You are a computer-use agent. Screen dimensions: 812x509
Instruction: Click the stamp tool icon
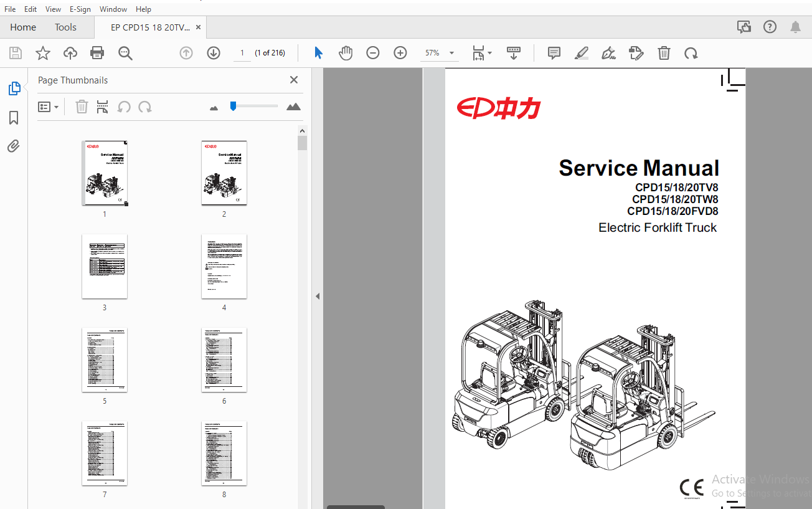pos(636,54)
